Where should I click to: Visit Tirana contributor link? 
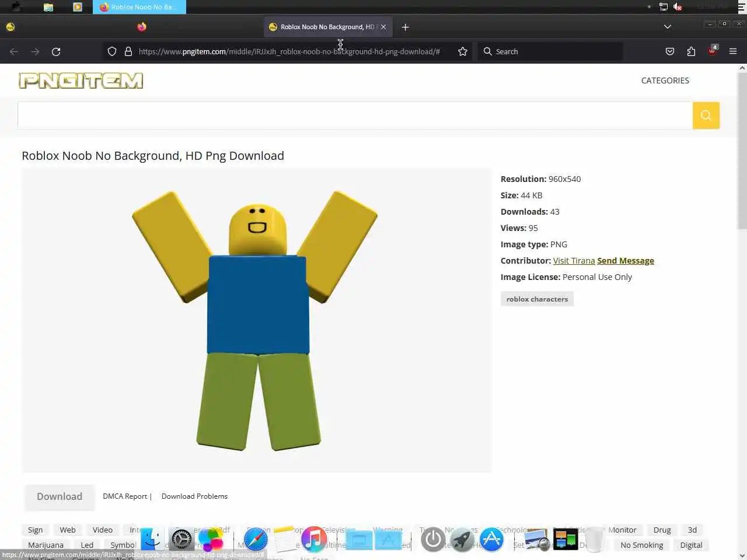pos(574,261)
